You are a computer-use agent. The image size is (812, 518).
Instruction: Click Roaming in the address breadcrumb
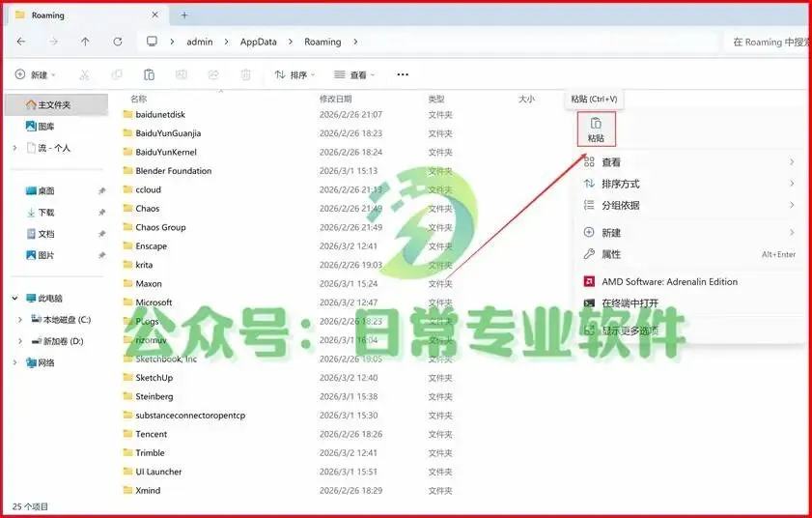[x=322, y=42]
